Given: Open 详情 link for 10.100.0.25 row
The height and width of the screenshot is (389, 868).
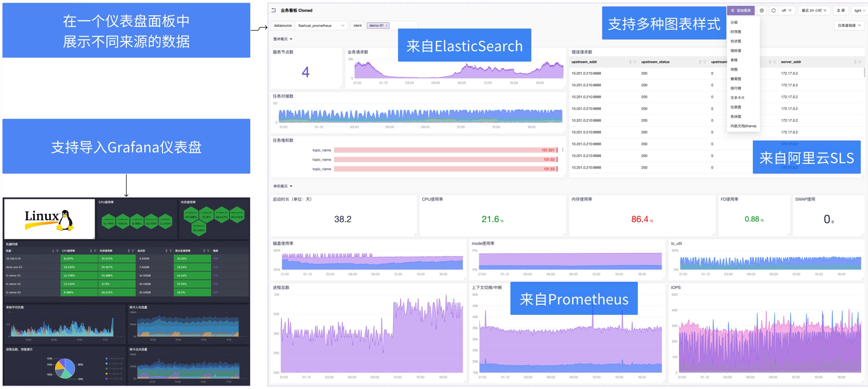Looking at the screenshot, I should (x=216, y=259).
